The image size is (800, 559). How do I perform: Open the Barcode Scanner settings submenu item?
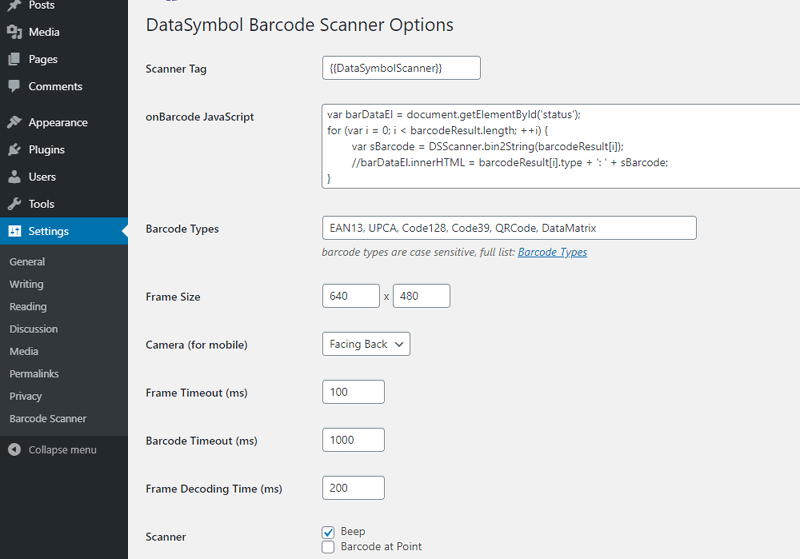click(x=48, y=419)
